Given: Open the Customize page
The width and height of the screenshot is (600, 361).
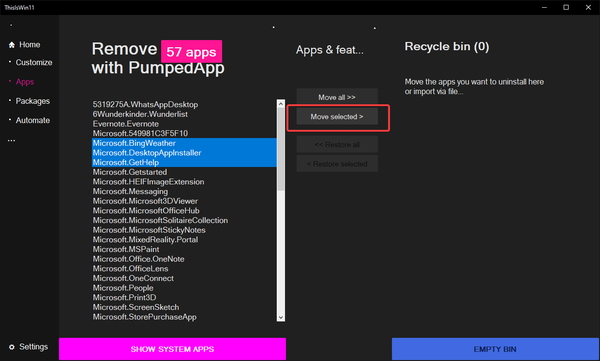Looking at the screenshot, I should point(34,62).
